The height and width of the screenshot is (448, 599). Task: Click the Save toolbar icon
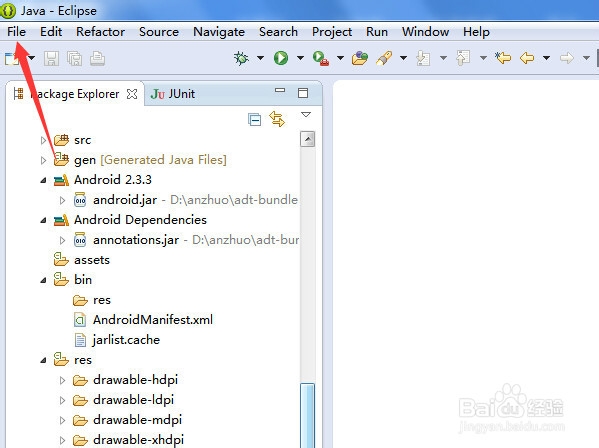tap(51, 58)
